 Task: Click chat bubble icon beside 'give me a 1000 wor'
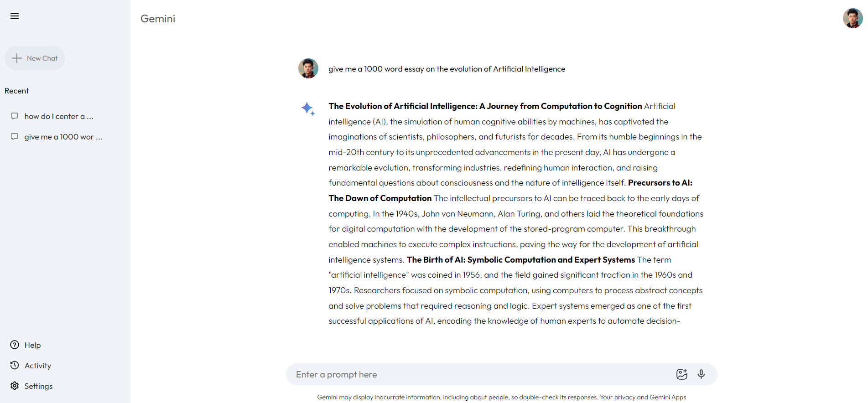pos(15,137)
